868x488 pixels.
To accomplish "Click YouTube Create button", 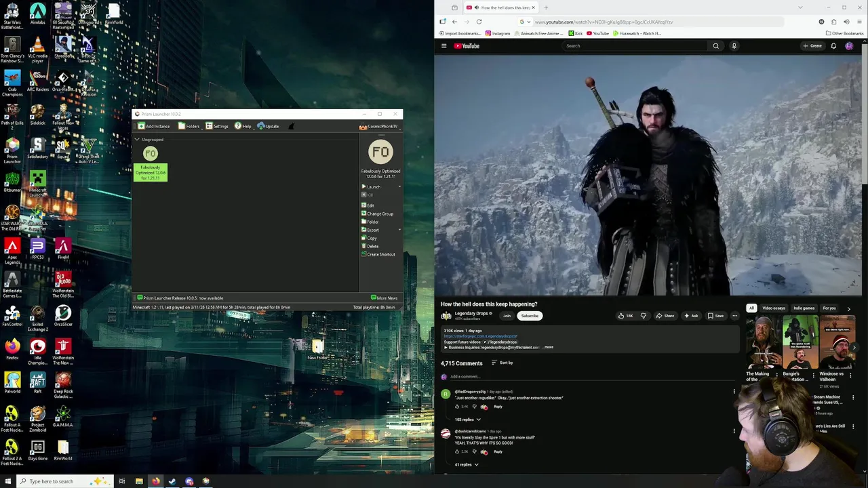I will coord(812,46).
